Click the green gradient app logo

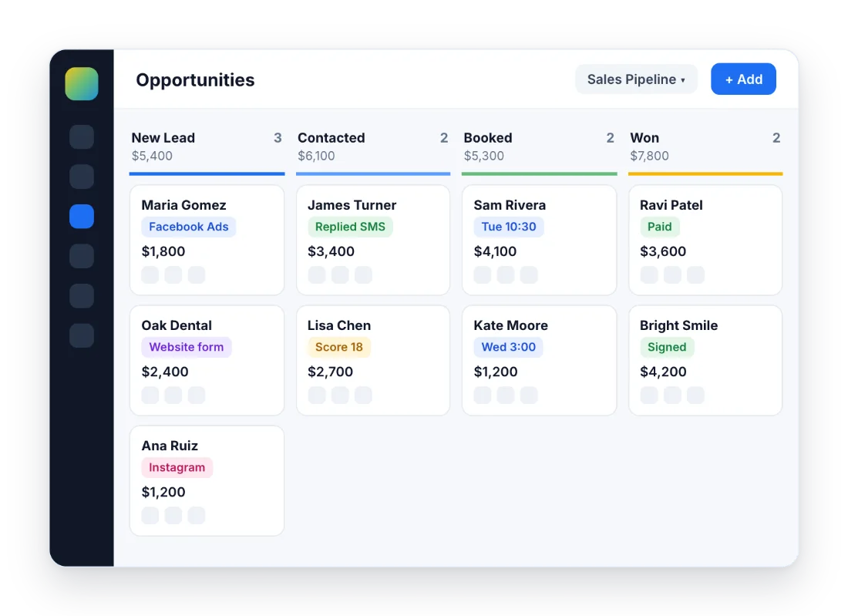point(82,84)
